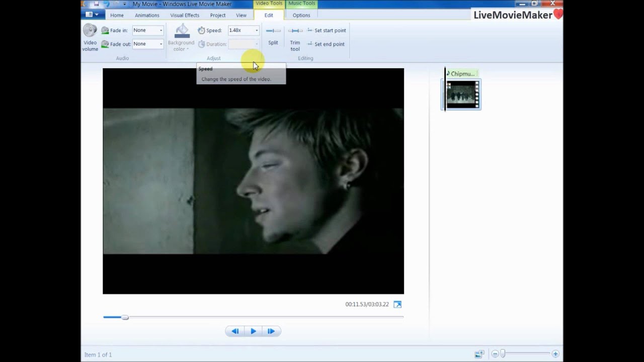The height and width of the screenshot is (362, 644).
Task: Zoom in the timeline with plus button
Action: [x=555, y=354]
